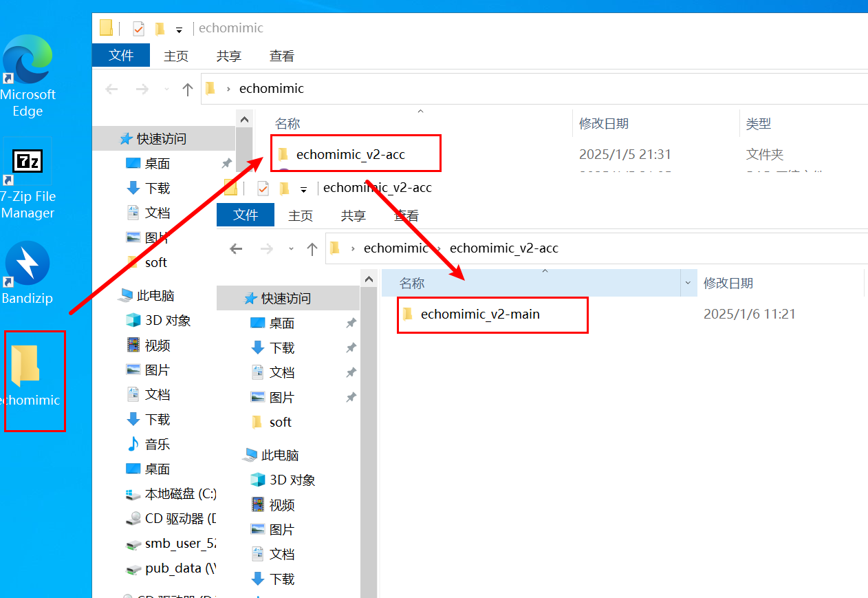Show recent locations dropdown in echomimic_v2-acc window
The image size is (868, 598).
(x=291, y=249)
